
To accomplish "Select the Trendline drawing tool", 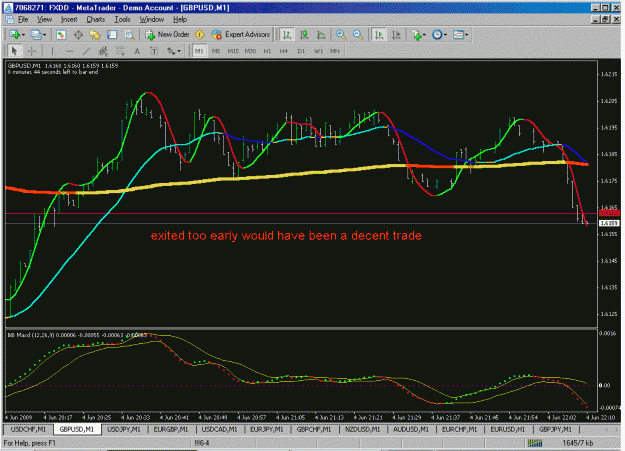I will coord(86,51).
